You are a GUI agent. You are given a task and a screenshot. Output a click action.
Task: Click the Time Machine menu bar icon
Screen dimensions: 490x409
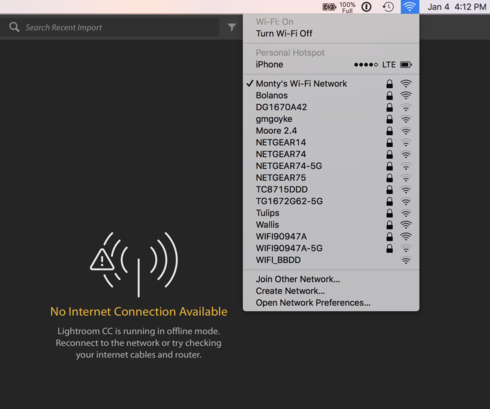click(x=388, y=7)
